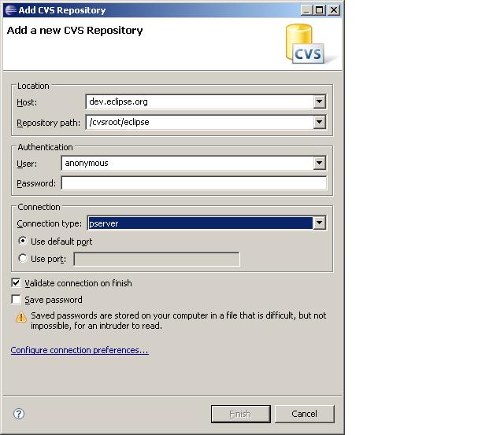Open the Host dropdown arrow
The height and width of the screenshot is (435, 504).
pyautogui.click(x=319, y=101)
